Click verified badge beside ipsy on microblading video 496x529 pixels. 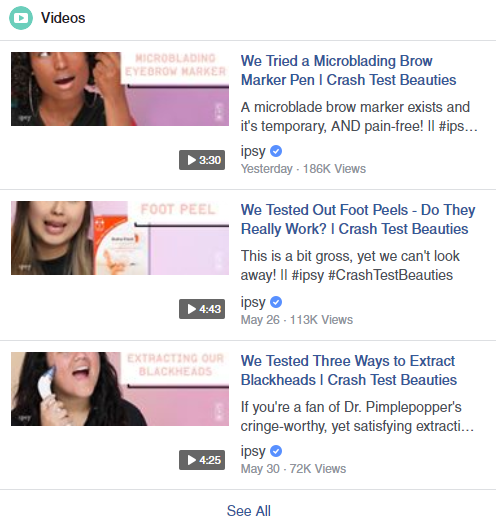tap(276, 151)
